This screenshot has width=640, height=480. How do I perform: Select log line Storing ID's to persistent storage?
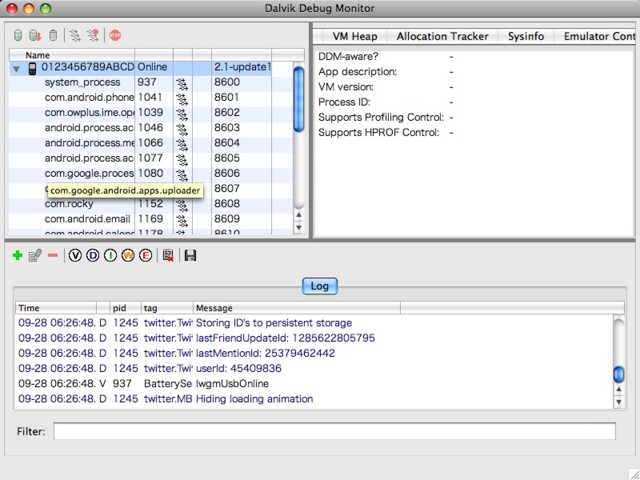click(313, 323)
